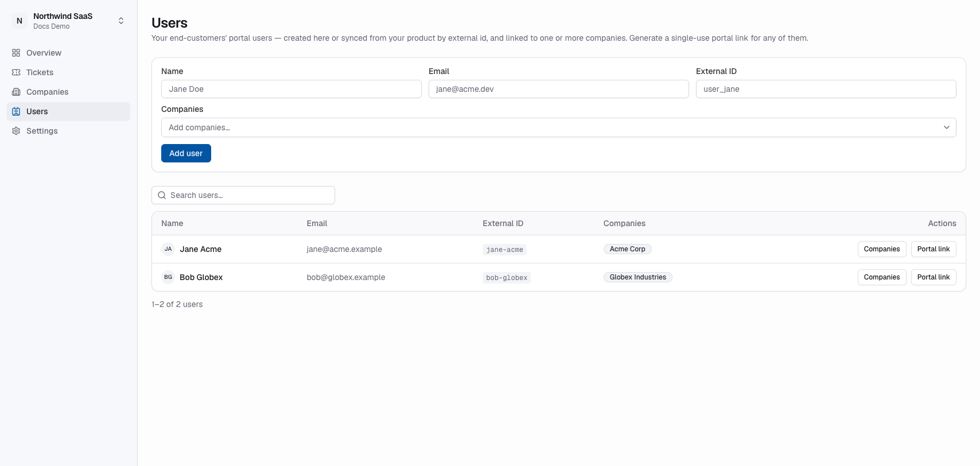980x466 pixels.
Task: Click the jane@acme.example email cell
Action: [x=344, y=249]
